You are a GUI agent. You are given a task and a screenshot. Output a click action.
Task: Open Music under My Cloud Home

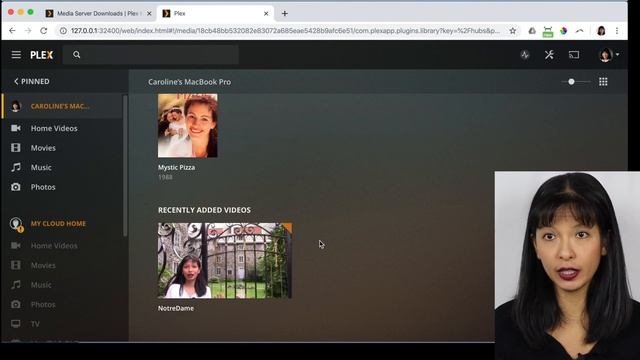(x=41, y=285)
